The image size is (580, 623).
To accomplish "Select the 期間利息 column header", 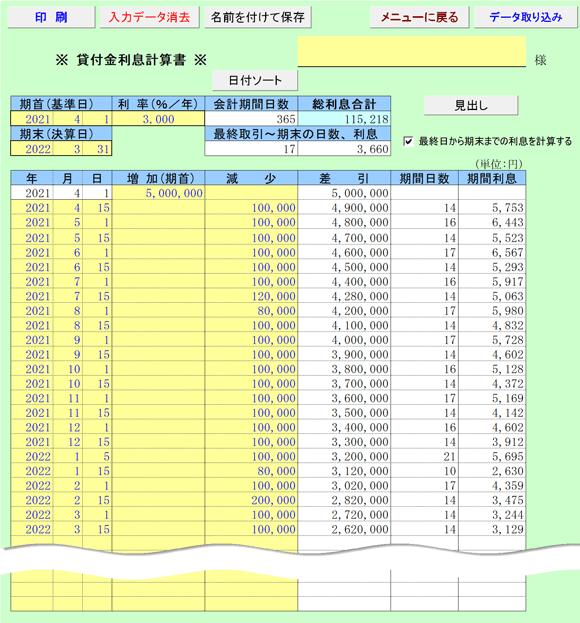I will tap(492, 178).
